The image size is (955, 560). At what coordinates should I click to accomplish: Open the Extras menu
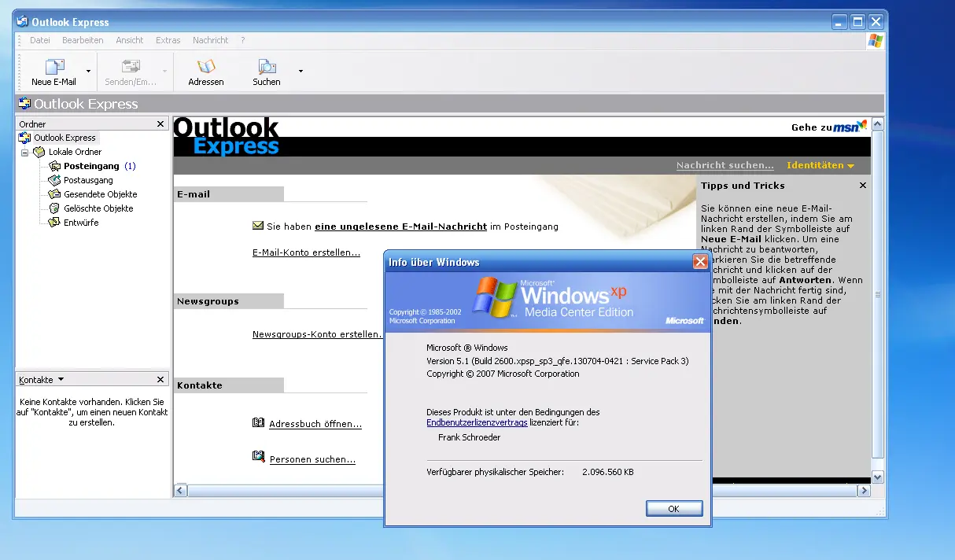coord(168,40)
